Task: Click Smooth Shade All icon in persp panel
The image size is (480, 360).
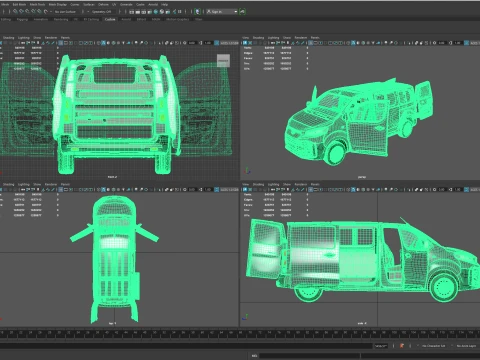Action: point(353,43)
